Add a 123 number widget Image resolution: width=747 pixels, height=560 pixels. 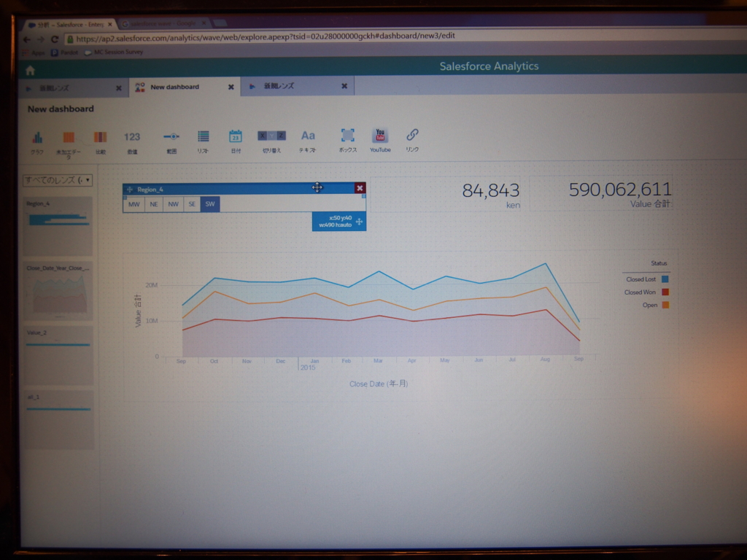point(132,142)
